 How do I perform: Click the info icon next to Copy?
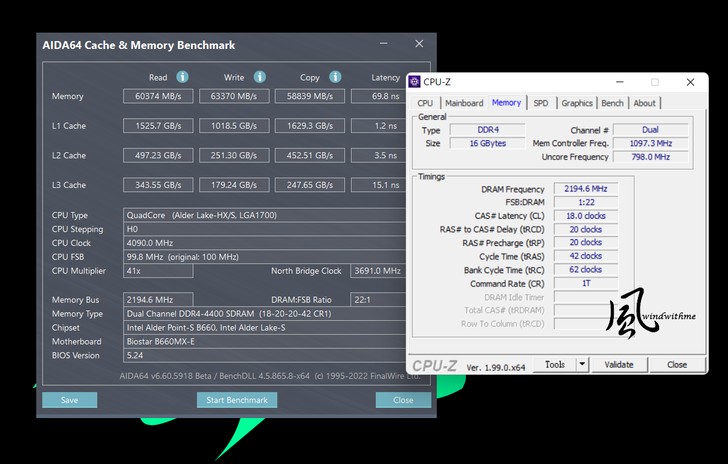336,77
